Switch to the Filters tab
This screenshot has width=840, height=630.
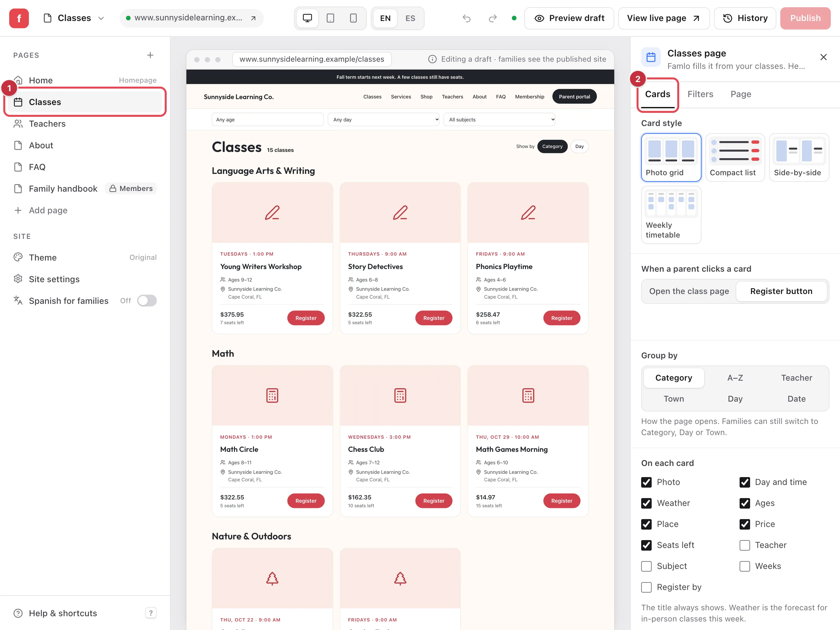click(x=700, y=94)
